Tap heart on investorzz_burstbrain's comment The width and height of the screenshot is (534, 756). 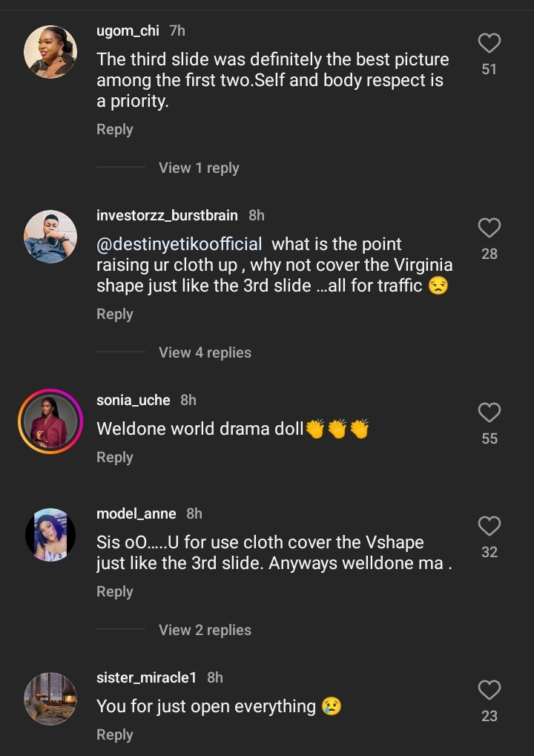click(x=489, y=228)
